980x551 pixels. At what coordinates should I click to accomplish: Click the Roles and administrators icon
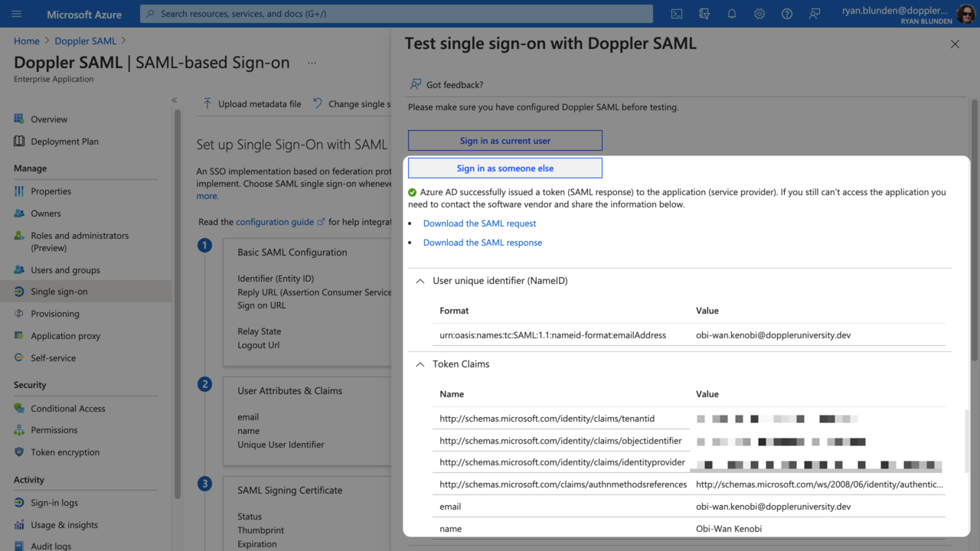[19, 236]
